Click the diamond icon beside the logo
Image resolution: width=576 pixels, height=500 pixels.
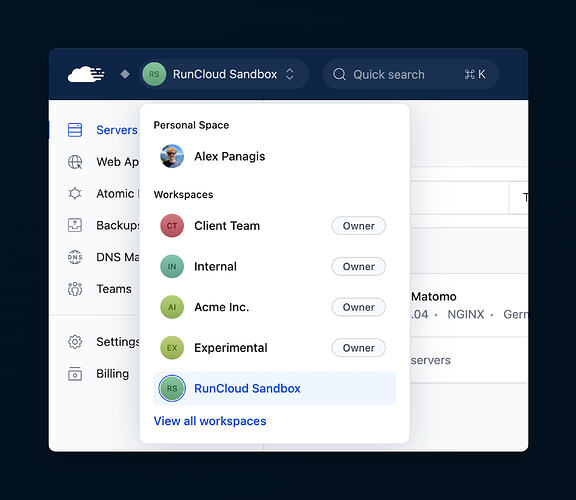125,74
